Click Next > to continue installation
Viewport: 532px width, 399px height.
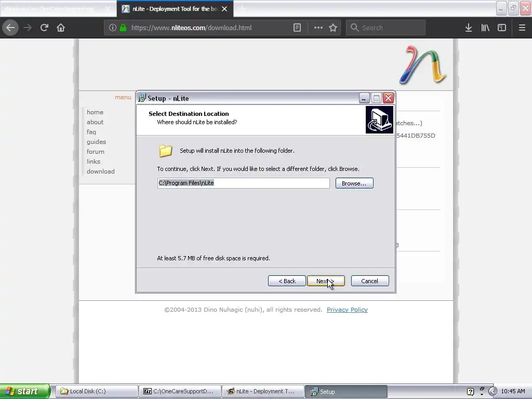coord(326,281)
